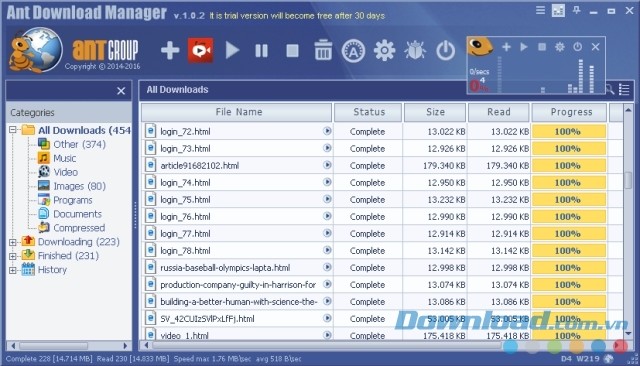Sort by the Progress column header

[x=570, y=112]
